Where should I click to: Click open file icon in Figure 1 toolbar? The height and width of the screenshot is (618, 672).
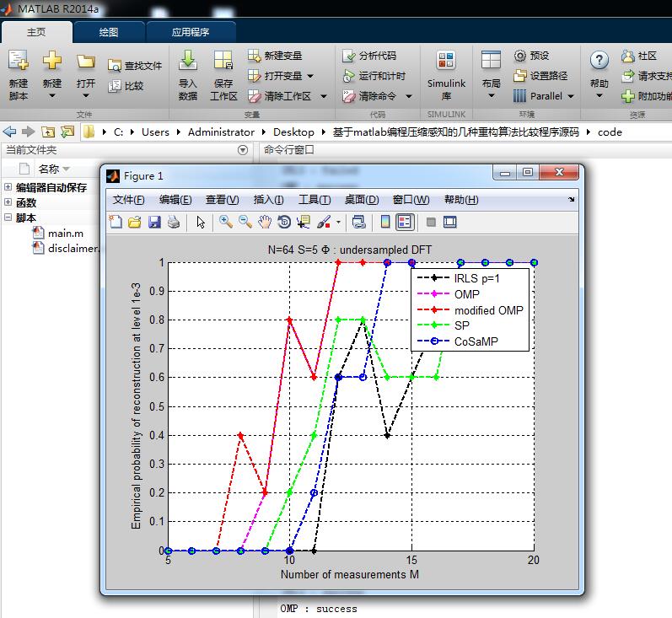click(x=135, y=222)
